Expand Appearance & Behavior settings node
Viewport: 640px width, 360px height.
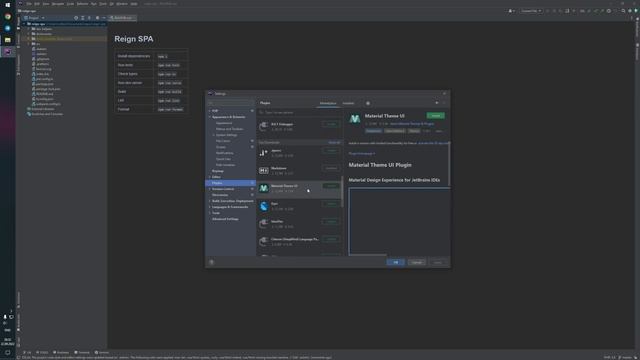pyautogui.click(x=210, y=117)
